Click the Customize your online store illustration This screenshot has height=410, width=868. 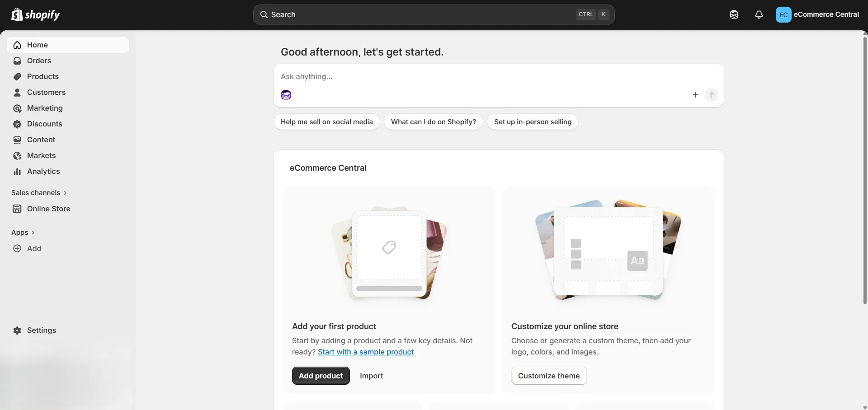point(609,250)
